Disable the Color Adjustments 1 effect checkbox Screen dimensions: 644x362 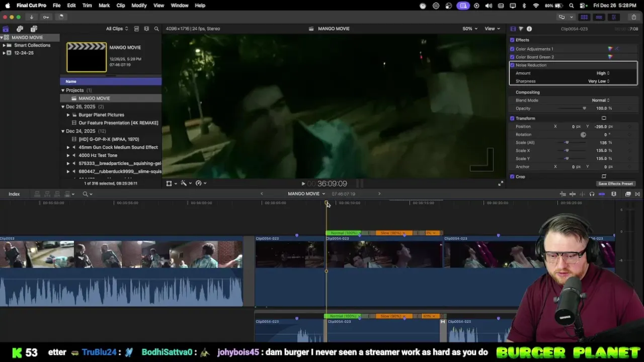[512, 49]
